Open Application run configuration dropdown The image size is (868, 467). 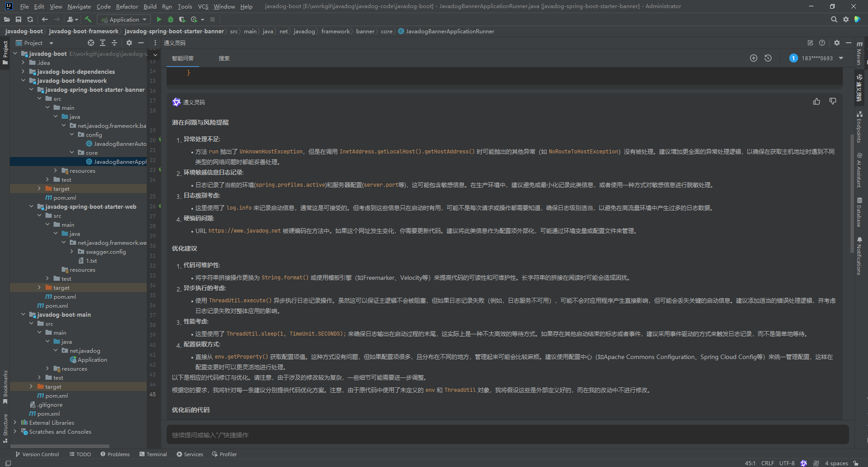124,19
